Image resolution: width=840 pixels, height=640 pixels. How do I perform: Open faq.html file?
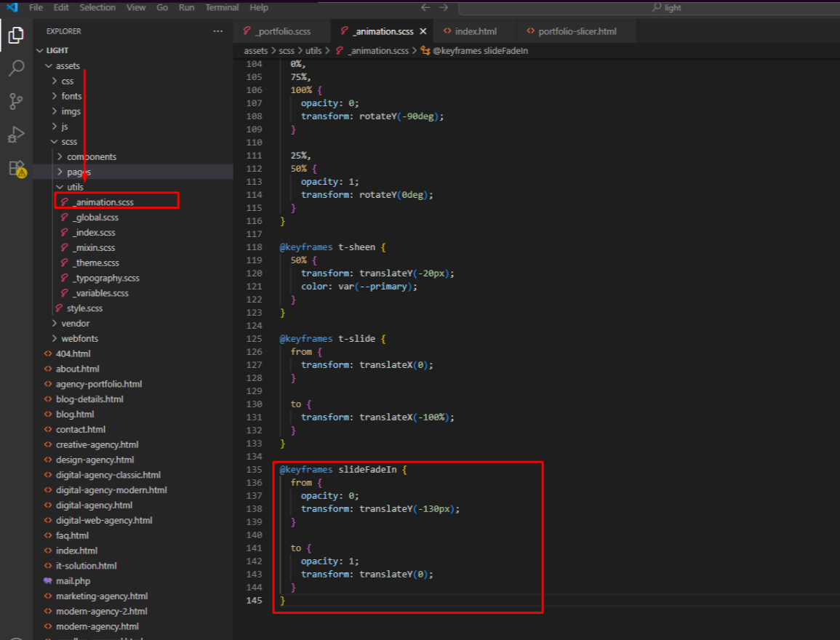click(133, 535)
